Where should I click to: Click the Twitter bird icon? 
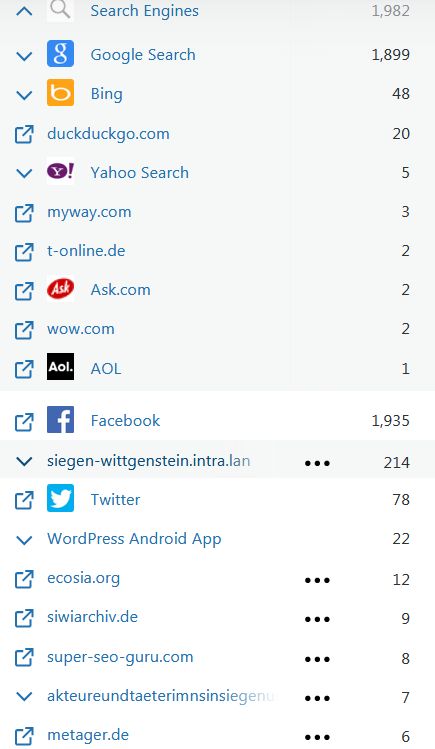(60, 498)
